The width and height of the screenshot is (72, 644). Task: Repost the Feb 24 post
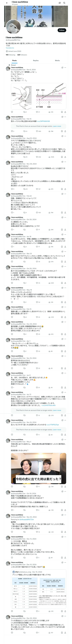(x=25, y=213)
